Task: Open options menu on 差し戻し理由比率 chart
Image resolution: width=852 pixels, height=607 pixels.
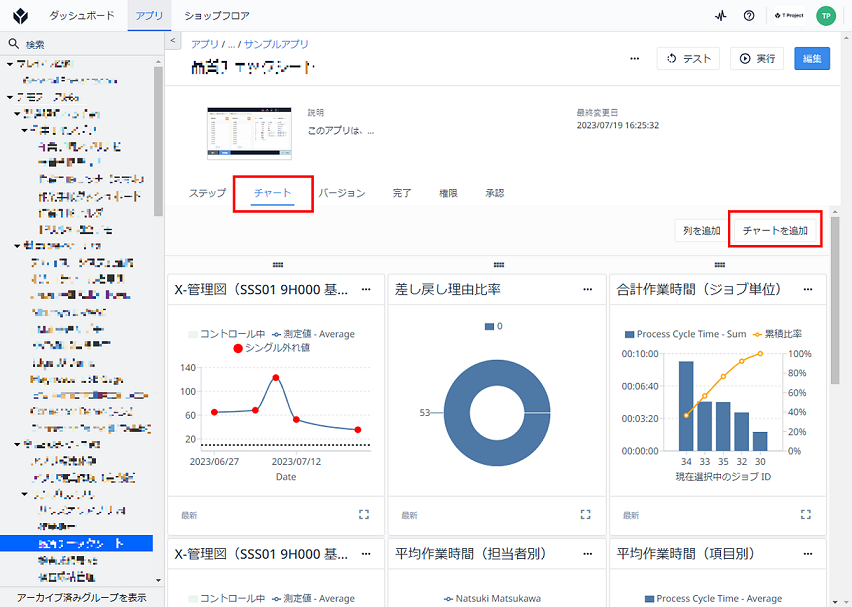Action: pyautogui.click(x=587, y=290)
